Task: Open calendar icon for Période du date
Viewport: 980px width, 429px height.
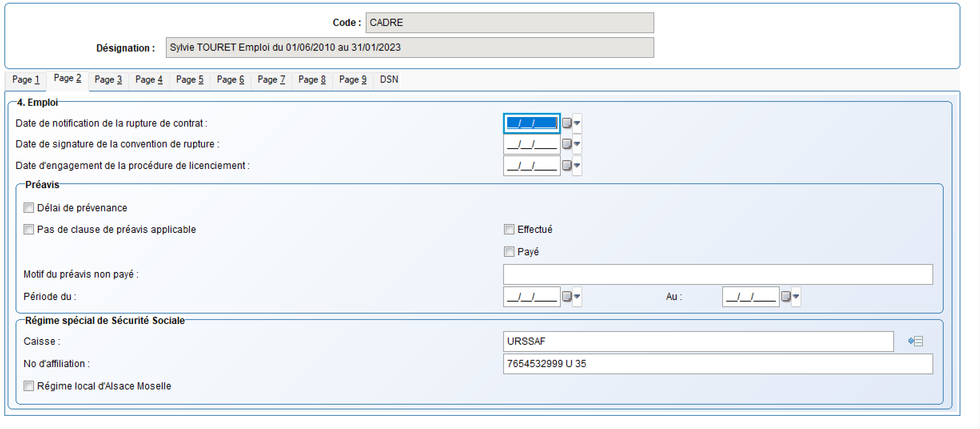Action: (567, 296)
